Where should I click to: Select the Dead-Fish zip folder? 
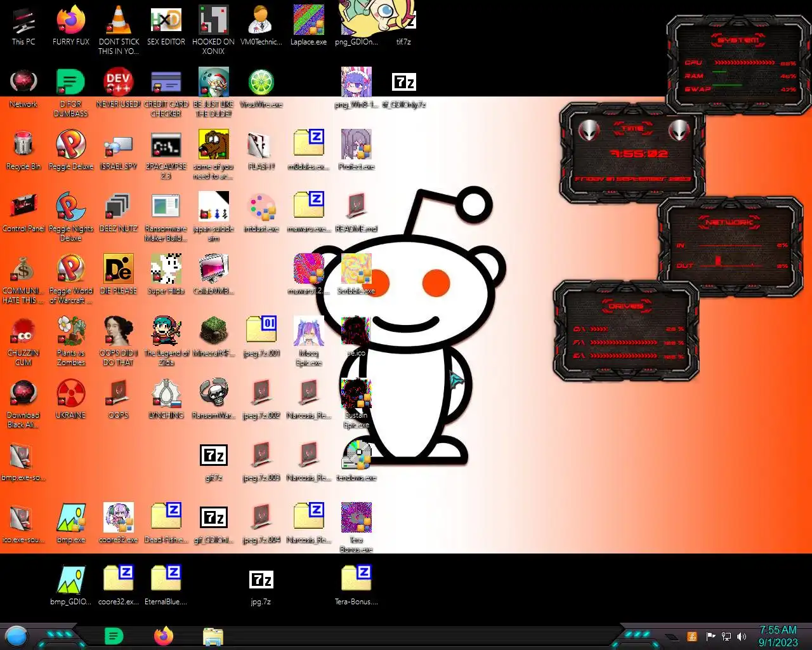pyautogui.click(x=166, y=524)
